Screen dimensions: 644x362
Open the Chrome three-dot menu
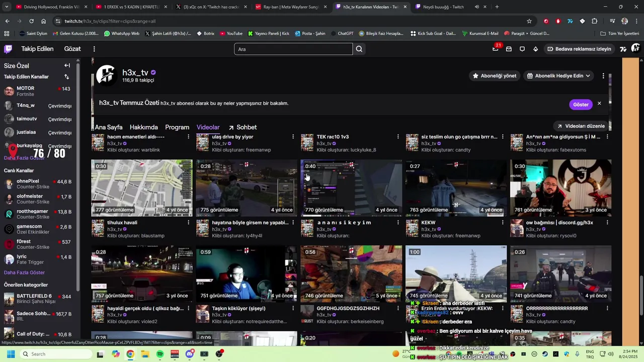636,21
